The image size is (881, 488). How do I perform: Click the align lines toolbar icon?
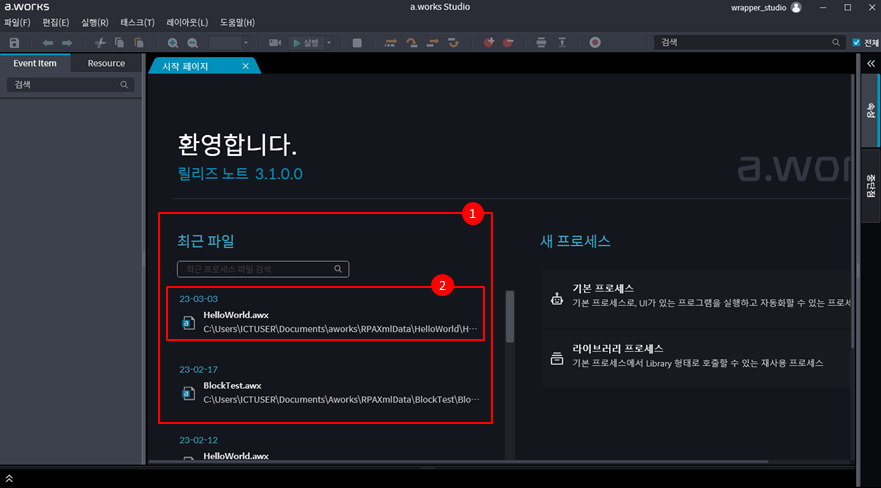(541, 43)
